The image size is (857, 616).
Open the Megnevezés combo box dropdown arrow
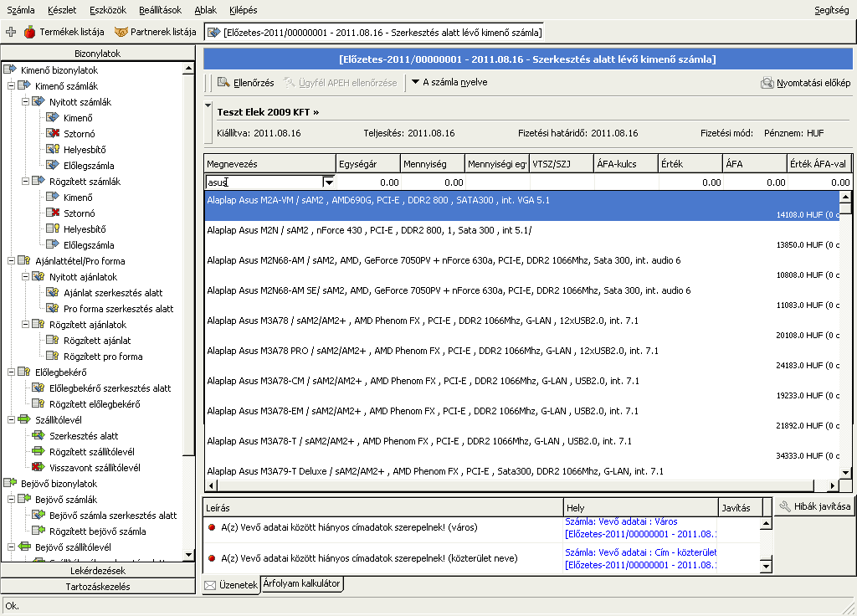(328, 182)
